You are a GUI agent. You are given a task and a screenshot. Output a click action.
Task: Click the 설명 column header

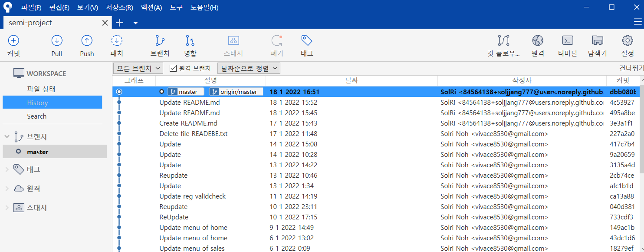point(210,80)
